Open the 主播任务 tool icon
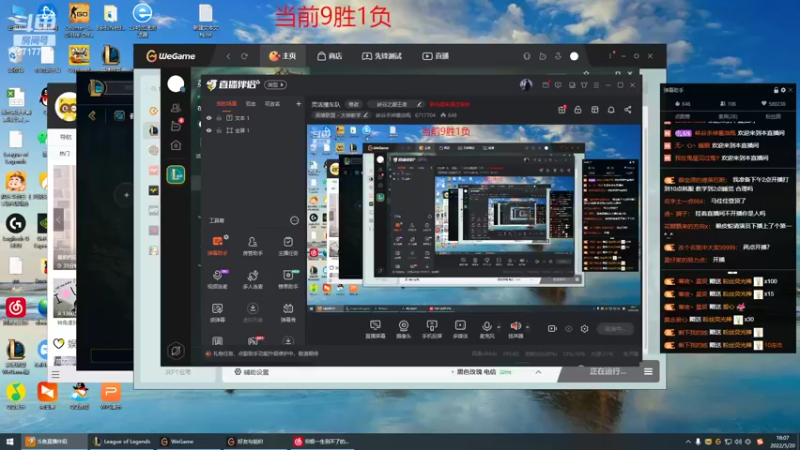The image size is (800, 450). click(x=288, y=245)
